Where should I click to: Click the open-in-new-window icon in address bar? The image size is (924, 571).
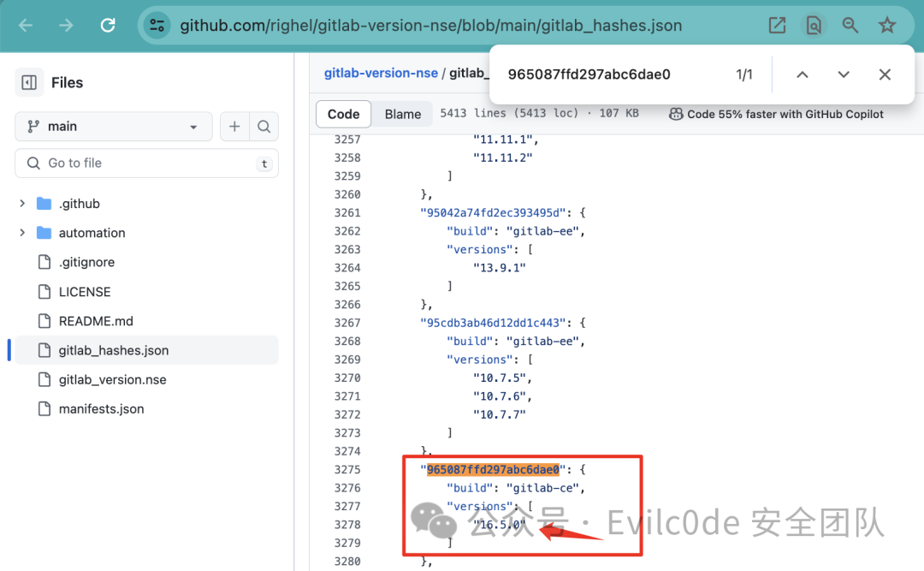tap(777, 26)
